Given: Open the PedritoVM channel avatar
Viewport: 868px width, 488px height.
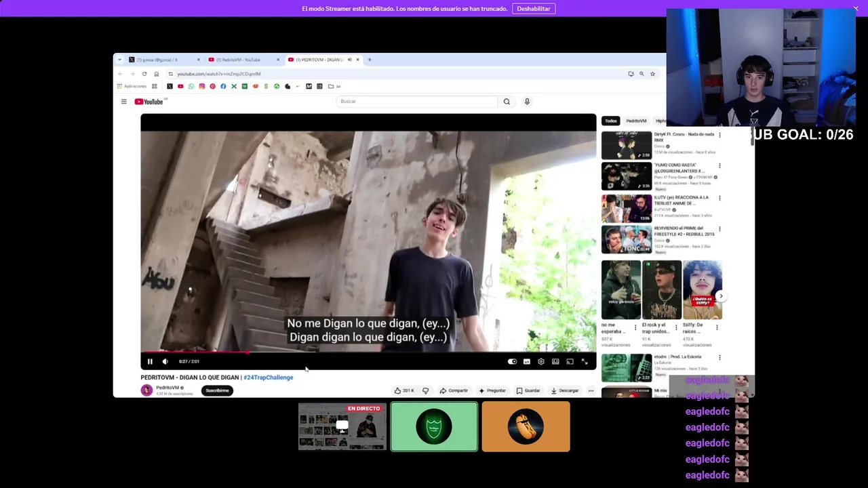Looking at the screenshot, I should pos(146,390).
